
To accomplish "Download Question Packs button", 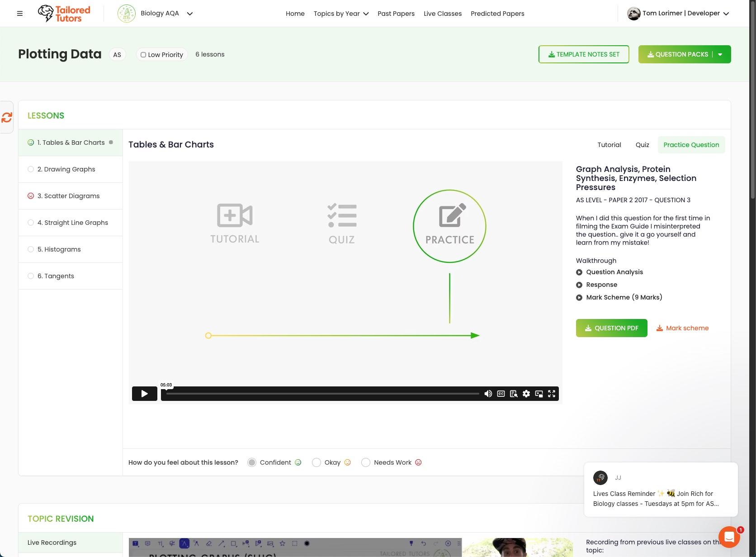I will pos(678,54).
